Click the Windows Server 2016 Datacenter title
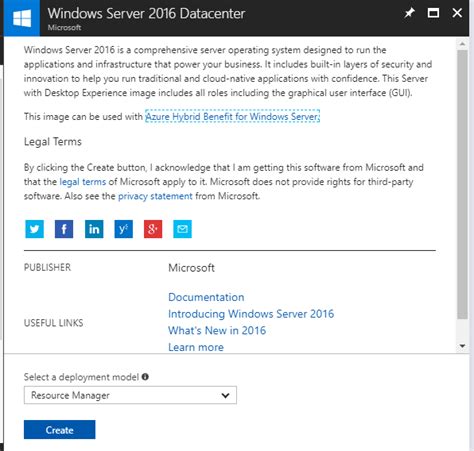Viewport: 474px width, 451px height. 146,13
